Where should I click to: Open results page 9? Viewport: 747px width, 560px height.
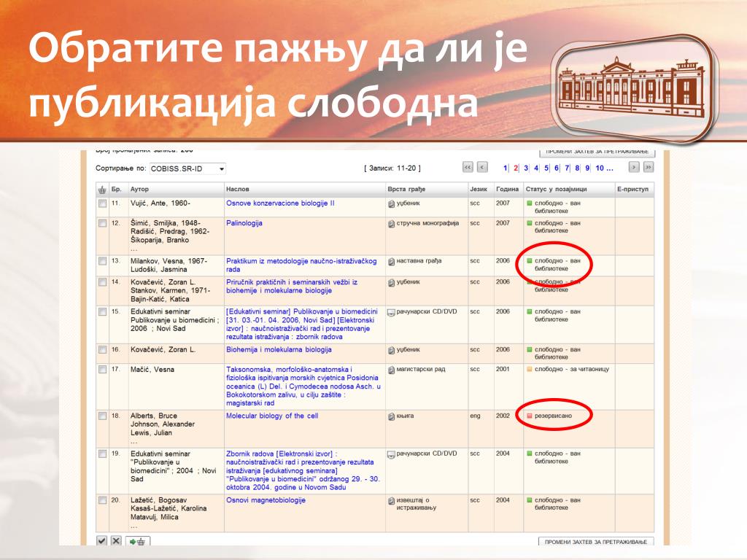click(x=587, y=168)
